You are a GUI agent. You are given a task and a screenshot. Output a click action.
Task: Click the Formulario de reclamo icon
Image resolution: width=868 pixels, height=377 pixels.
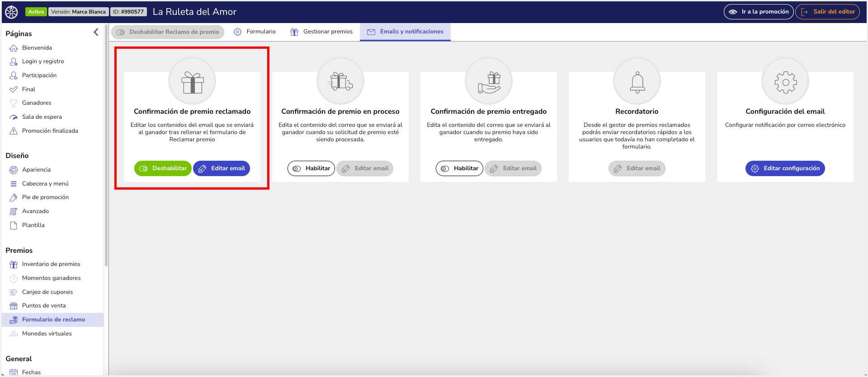[14, 320]
